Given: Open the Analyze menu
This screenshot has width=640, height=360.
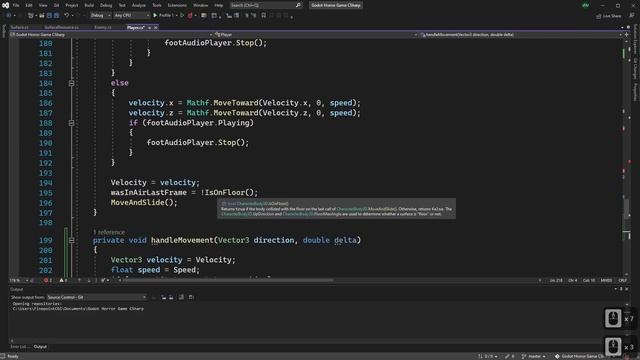Looking at the screenshot, I should 139,5.
